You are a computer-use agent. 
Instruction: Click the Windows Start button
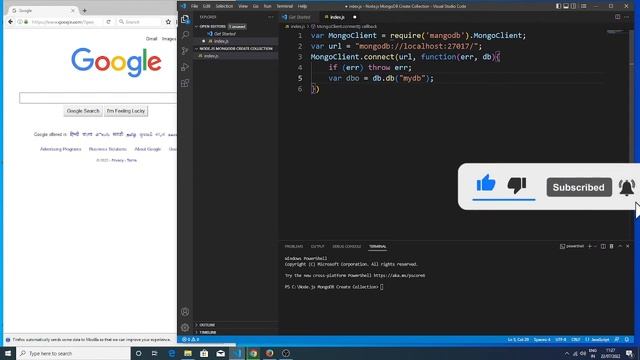8,353
